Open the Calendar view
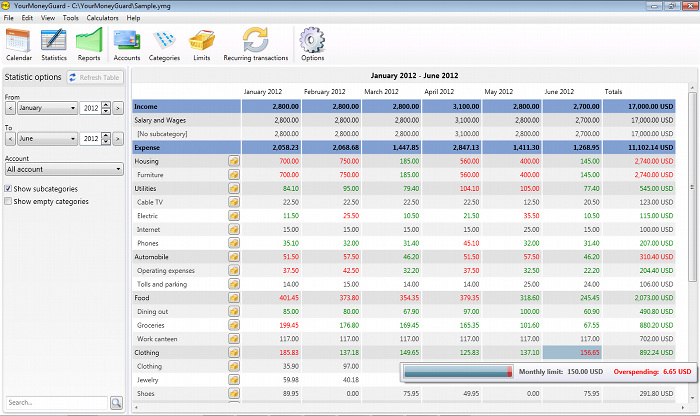Viewport: 700px width, 416px height. (x=19, y=44)
